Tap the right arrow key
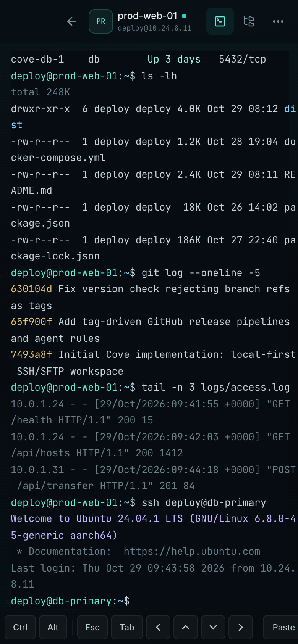298x644 pixels. coord(241,627)
